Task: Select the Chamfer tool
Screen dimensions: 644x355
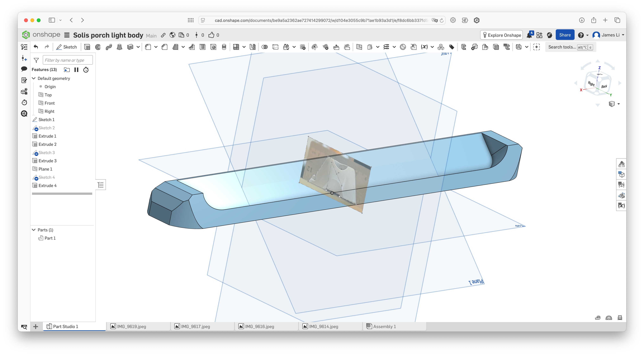Action: (x=164, y=47)
